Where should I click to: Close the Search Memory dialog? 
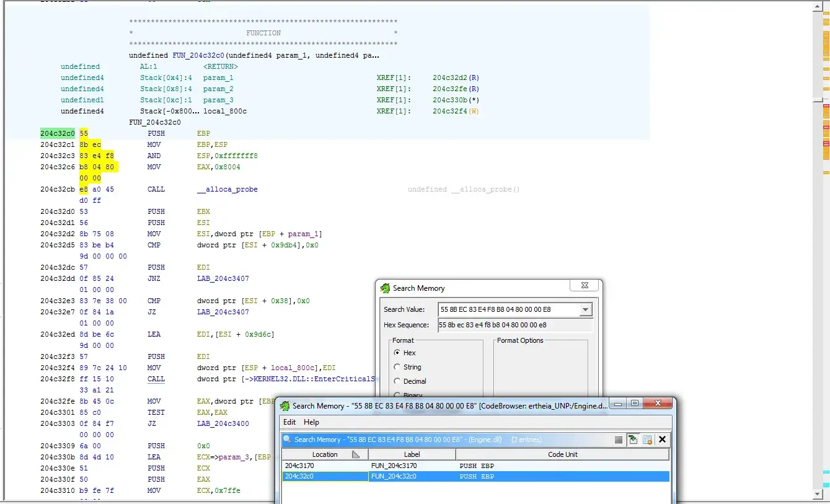click(585, 286)
